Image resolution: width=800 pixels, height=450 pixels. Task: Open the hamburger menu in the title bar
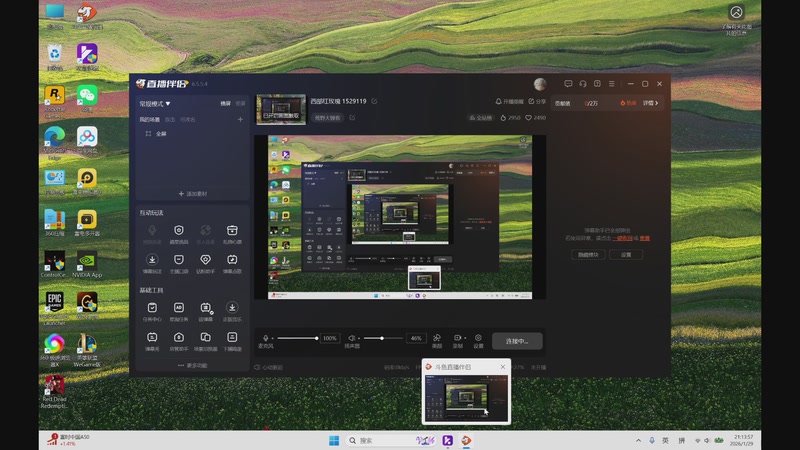[611, 84]
